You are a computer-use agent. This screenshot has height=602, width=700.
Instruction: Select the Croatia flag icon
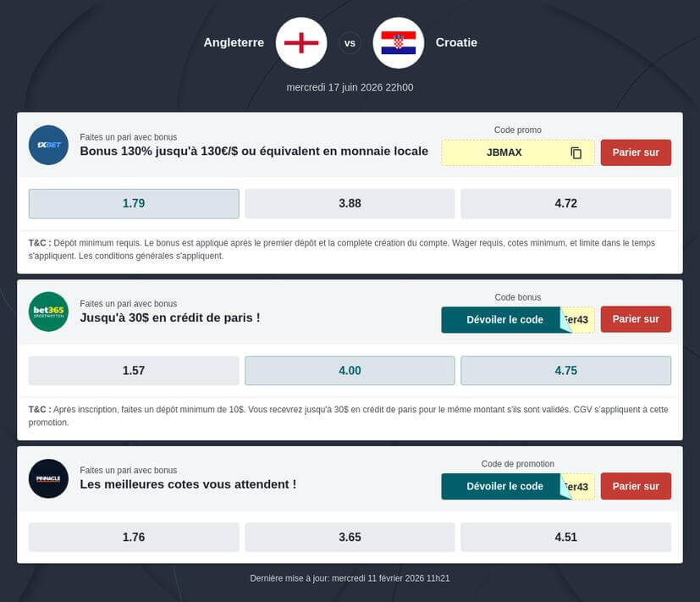399,42
